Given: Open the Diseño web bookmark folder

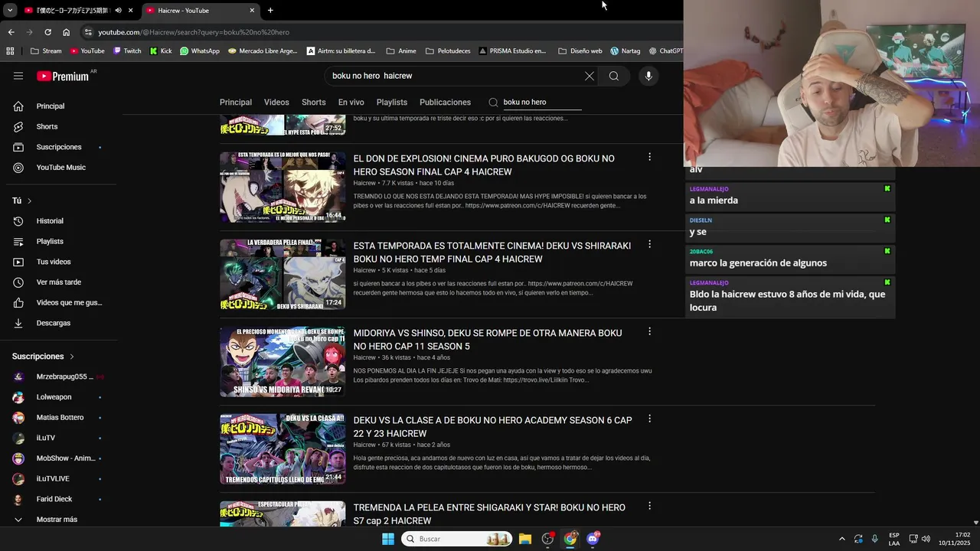Looking at the screenshot, I should [x=580, y=51].
